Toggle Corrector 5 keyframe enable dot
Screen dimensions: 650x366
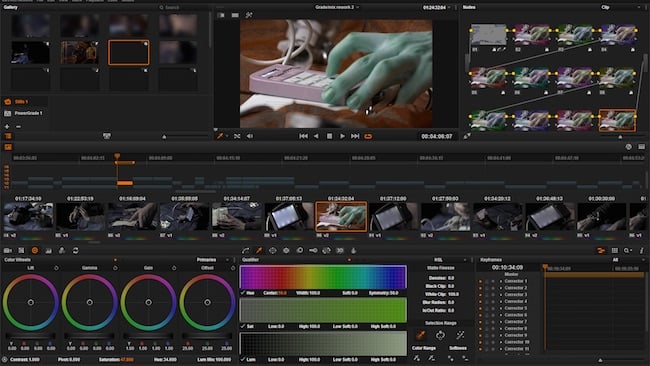point(480,308)
